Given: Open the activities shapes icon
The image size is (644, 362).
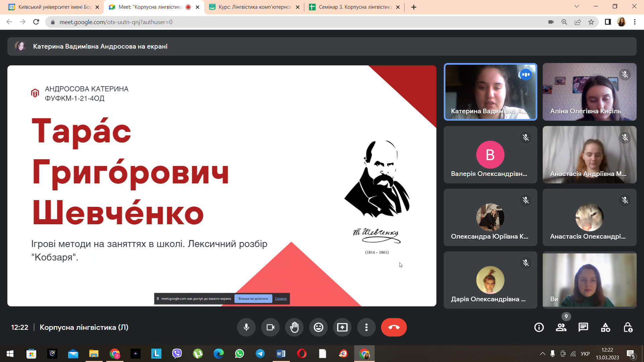Looking at the screenshot, I should [605, 327].
